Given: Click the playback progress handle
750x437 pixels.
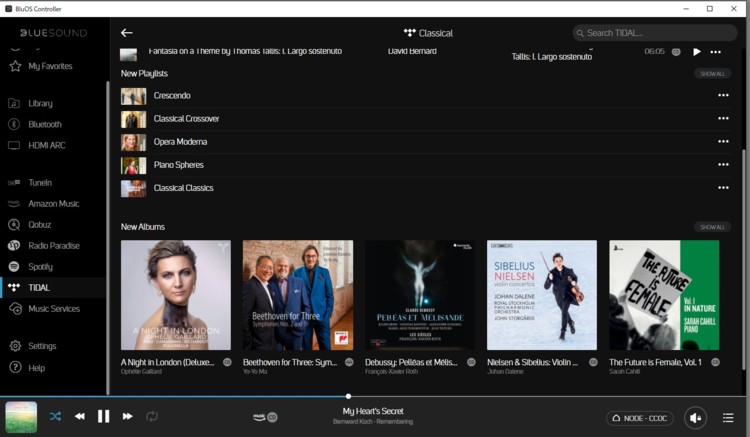Looking at the screenshot, I should tap(348, 396).
